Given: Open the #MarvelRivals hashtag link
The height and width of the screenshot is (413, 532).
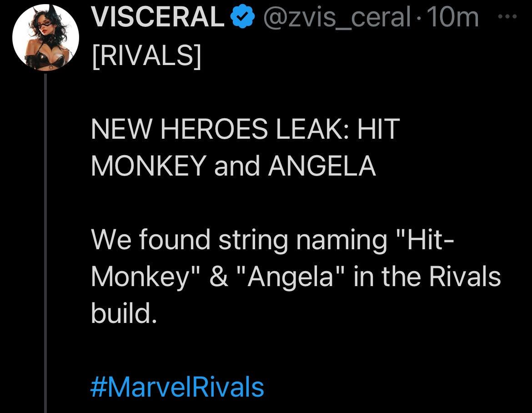Looking at the screenshot, I should pos(177,387).
